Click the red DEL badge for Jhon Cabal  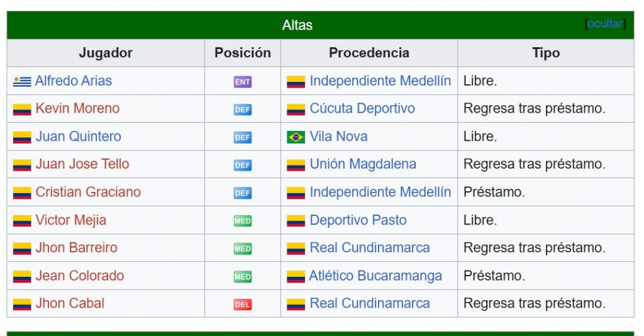tap(242, 305)
